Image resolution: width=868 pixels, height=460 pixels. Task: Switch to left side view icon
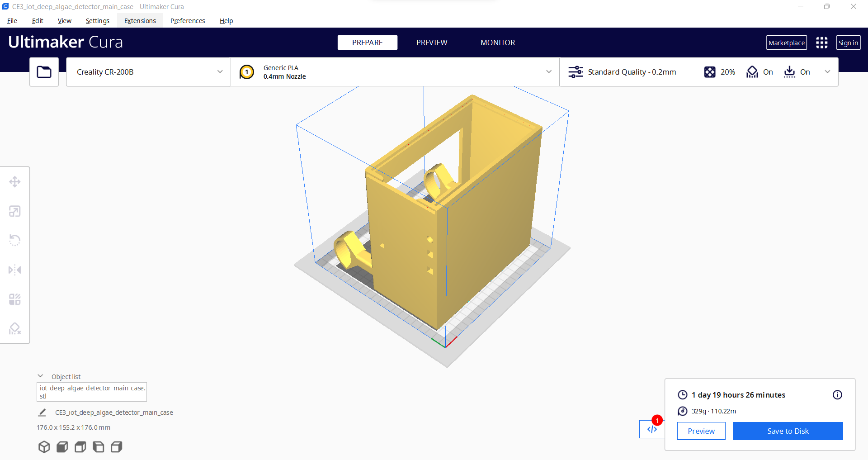99,447
